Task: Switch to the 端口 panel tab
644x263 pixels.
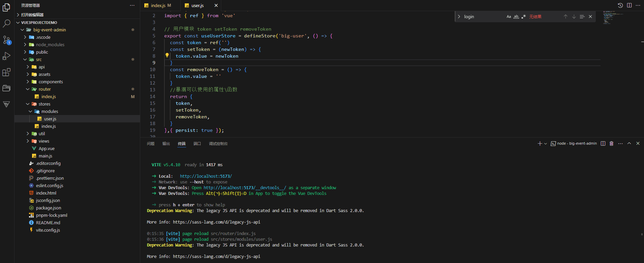Action: click(x=197, y=144)
